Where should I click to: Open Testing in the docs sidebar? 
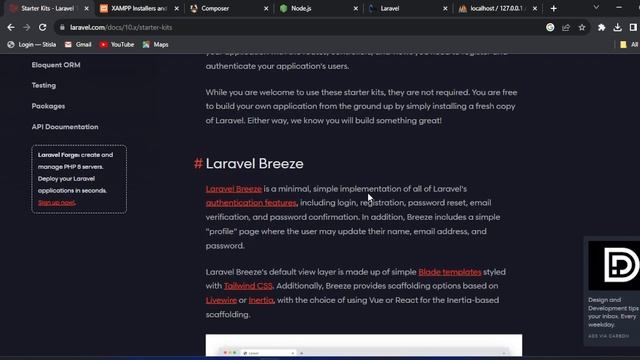coord(44,85)
